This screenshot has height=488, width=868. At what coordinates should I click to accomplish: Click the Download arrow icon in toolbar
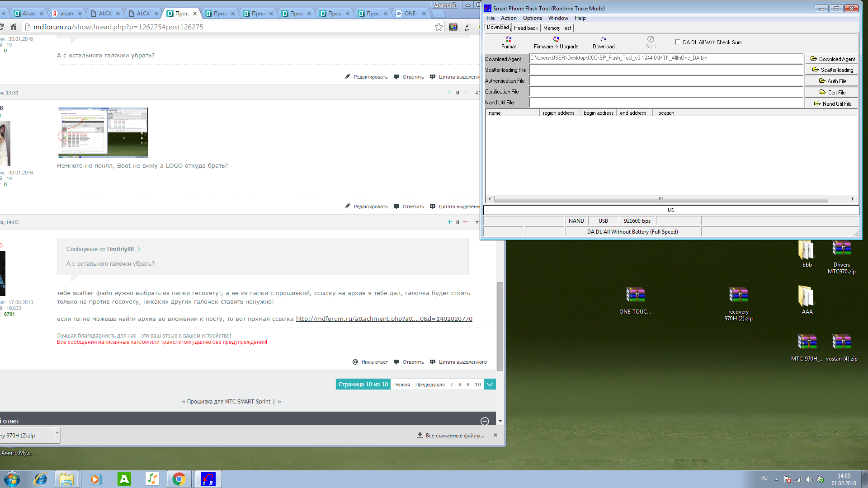[604, 40]
